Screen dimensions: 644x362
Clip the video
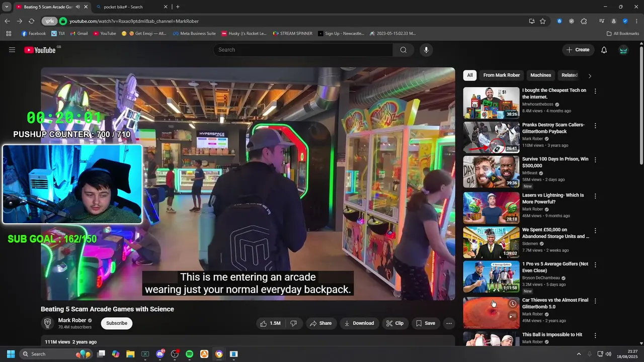click(x=395, y=323)
